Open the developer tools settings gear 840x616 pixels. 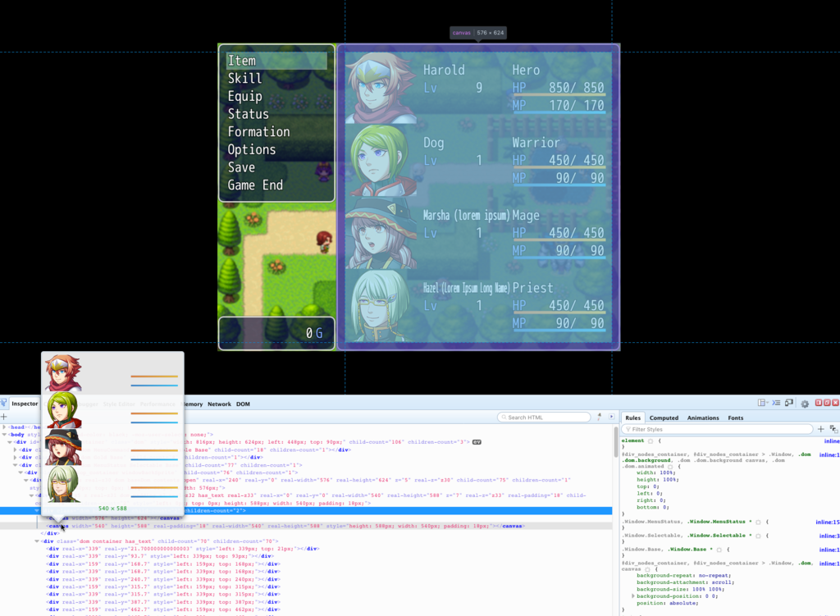pos(805,404)
